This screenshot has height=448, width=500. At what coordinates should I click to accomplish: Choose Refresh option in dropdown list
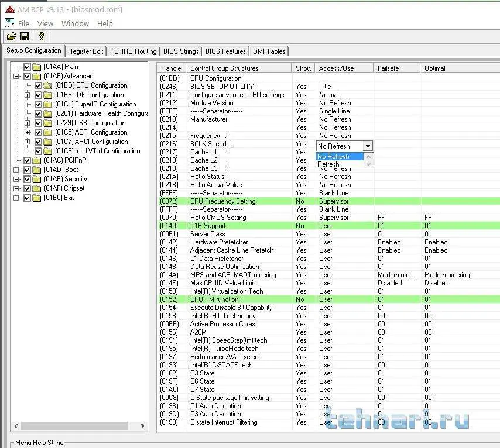(328, 164)
